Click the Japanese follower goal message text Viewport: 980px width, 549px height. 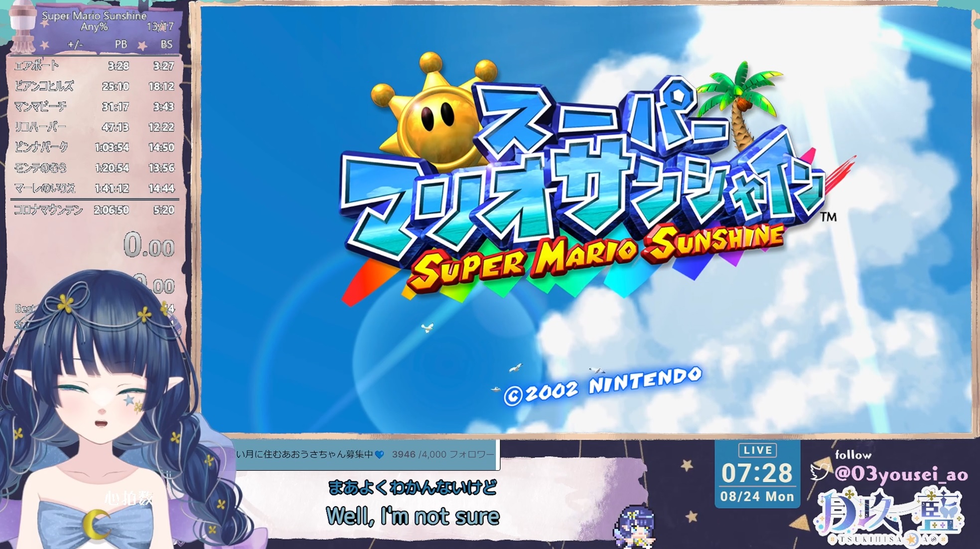coord(305,454)
